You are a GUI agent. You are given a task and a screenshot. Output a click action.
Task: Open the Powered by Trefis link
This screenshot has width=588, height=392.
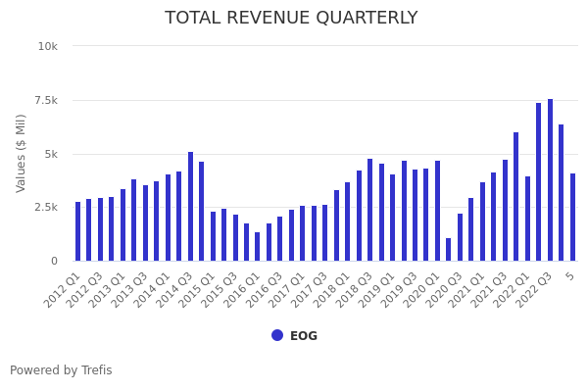(61, 370)
